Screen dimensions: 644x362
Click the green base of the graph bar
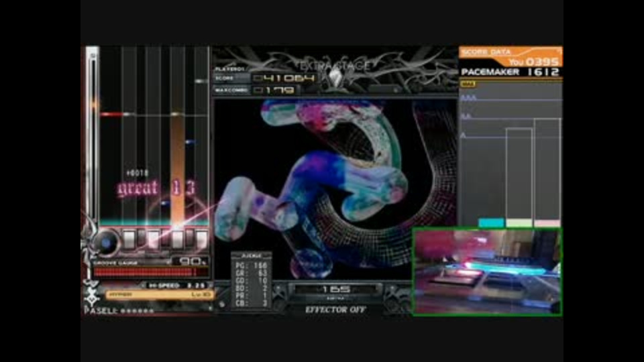519,223
